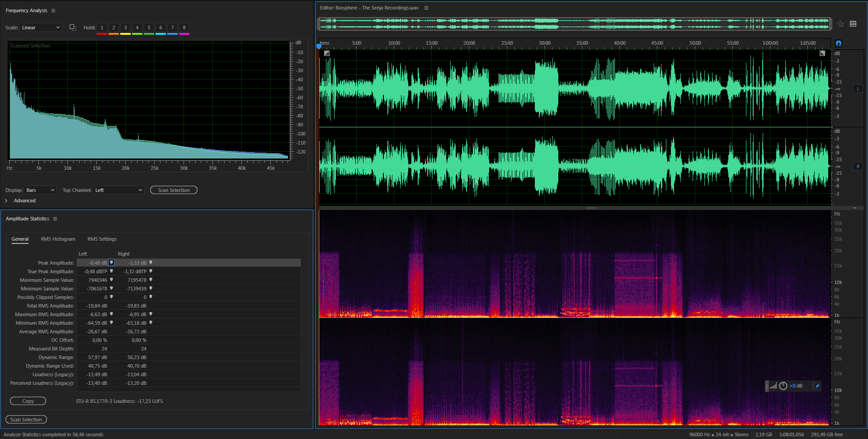Click the hms time format label
This screenshot has height=439, width=868.
325,43
